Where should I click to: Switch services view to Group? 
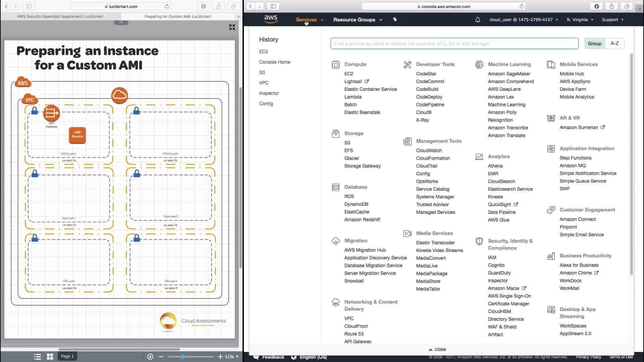point(594,44)
